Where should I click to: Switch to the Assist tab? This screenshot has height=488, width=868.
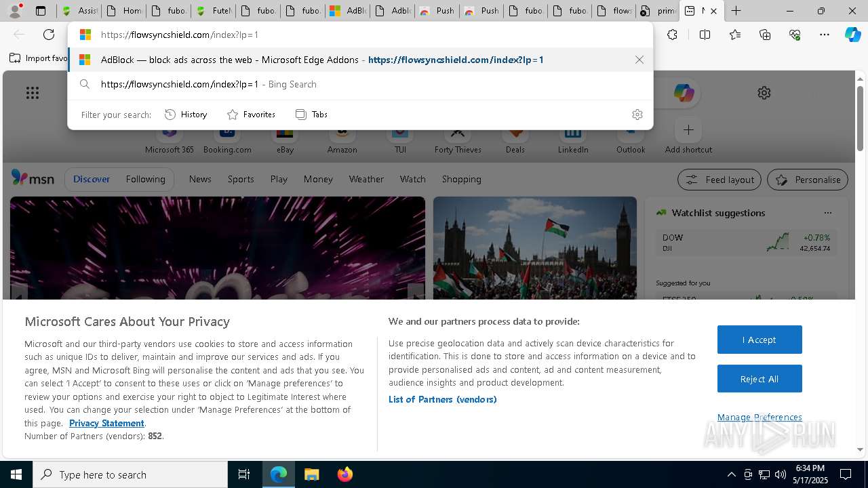79,11
